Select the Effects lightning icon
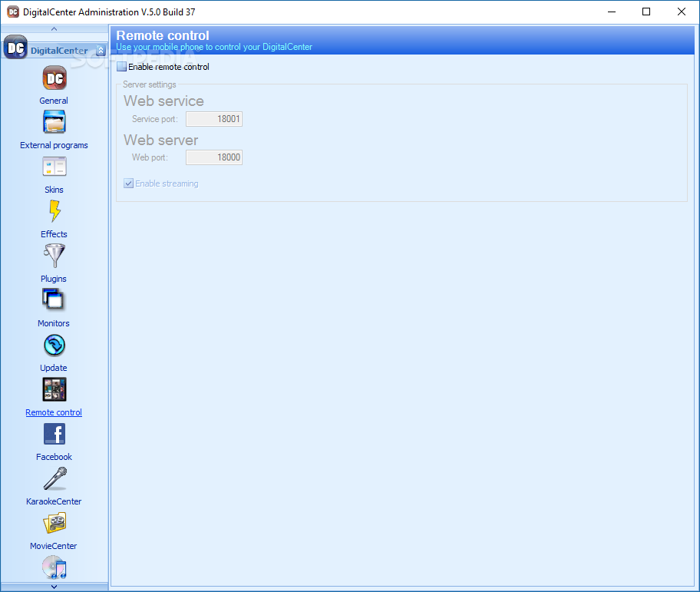Image resolution: width=700 pixels, height=592 pixels. (x=54, y=210)
